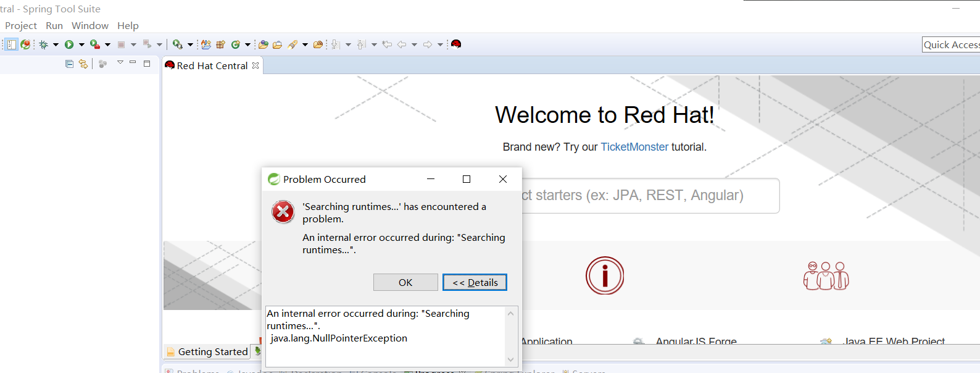The width and height of the screenshot is (980, 373).
Task: Click the Spring Boot relaunch icon
Action: (25, 44)
